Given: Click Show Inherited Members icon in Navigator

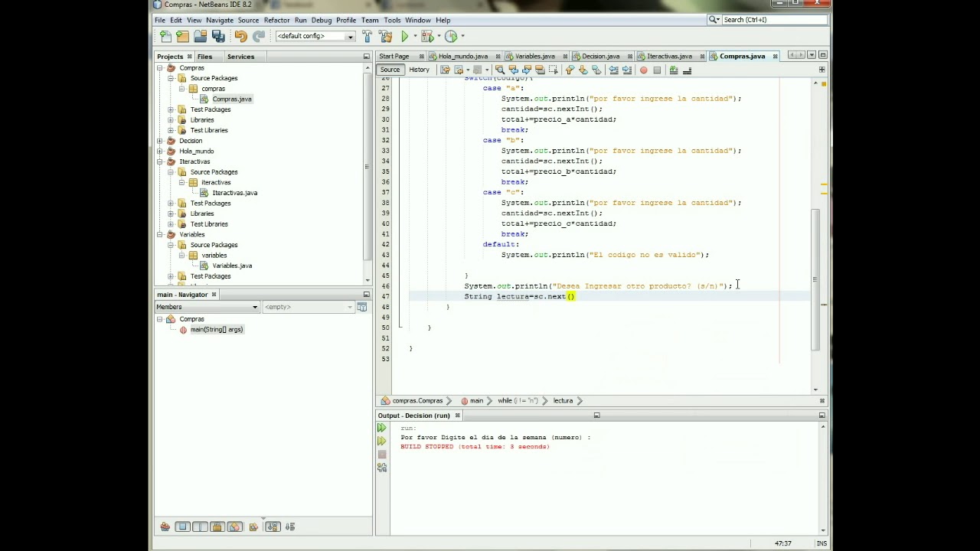Looking at the screenshot, I should (x=165, y=527).
